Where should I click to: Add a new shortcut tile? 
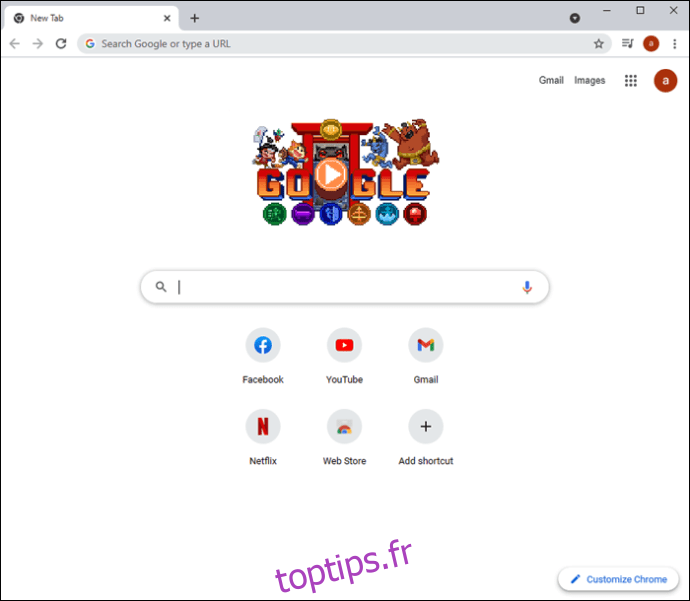(426, 437)
